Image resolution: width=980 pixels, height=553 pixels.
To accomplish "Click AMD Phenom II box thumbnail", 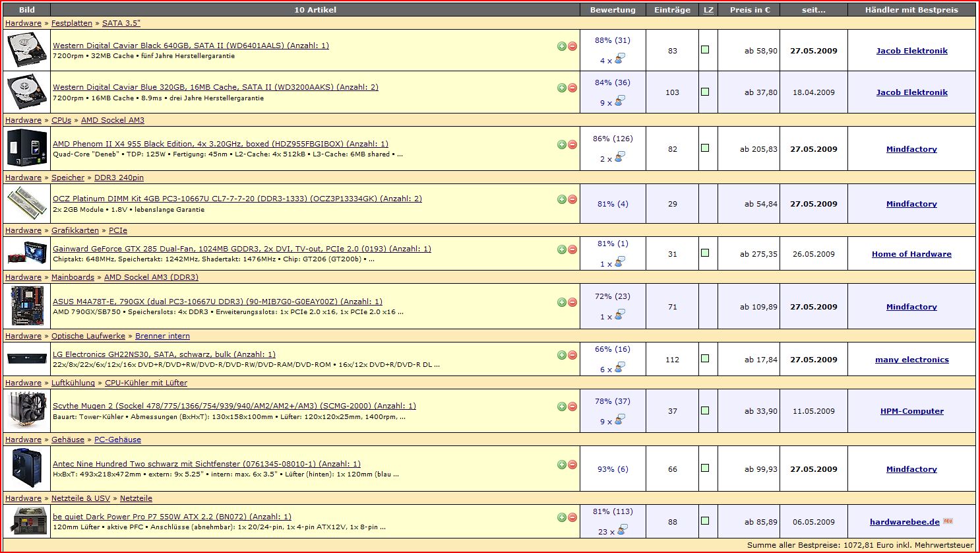I will click(27, 148).
